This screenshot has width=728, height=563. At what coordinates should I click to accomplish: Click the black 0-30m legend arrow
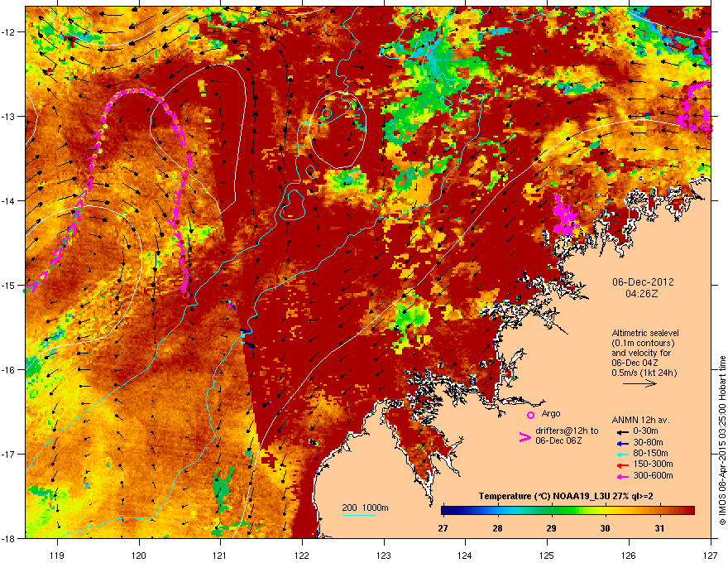click(x=622, y=431)
